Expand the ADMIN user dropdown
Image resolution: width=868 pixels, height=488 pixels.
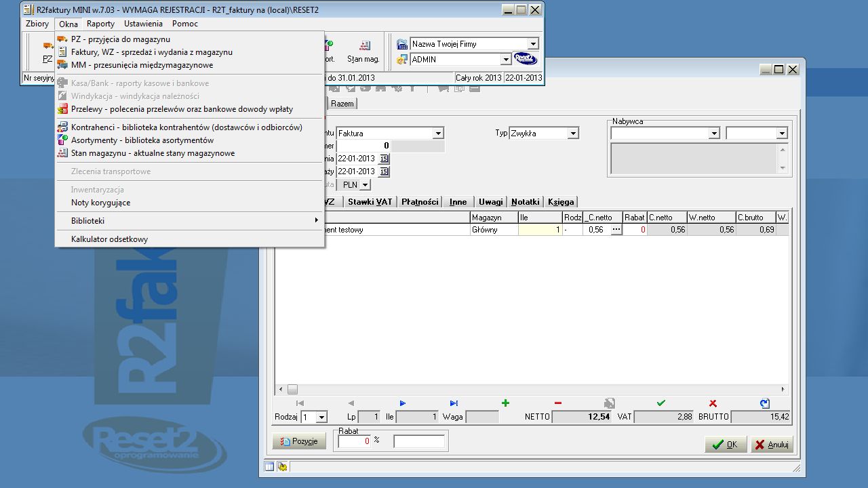(x=505, y=60)
